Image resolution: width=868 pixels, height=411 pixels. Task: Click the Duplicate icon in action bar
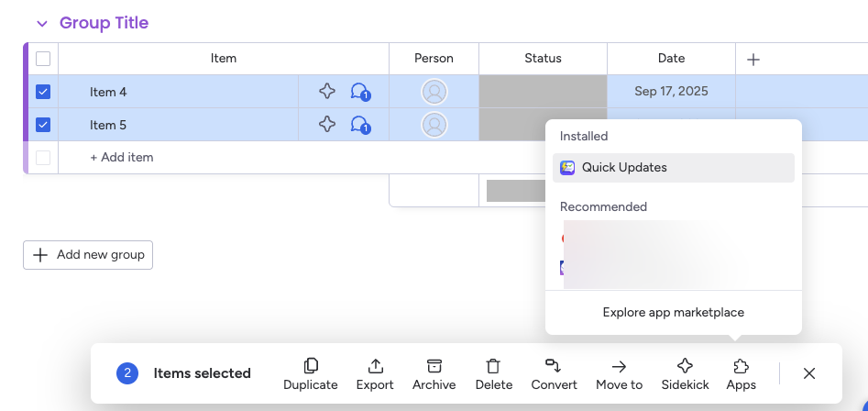click(x=310, y=366)
